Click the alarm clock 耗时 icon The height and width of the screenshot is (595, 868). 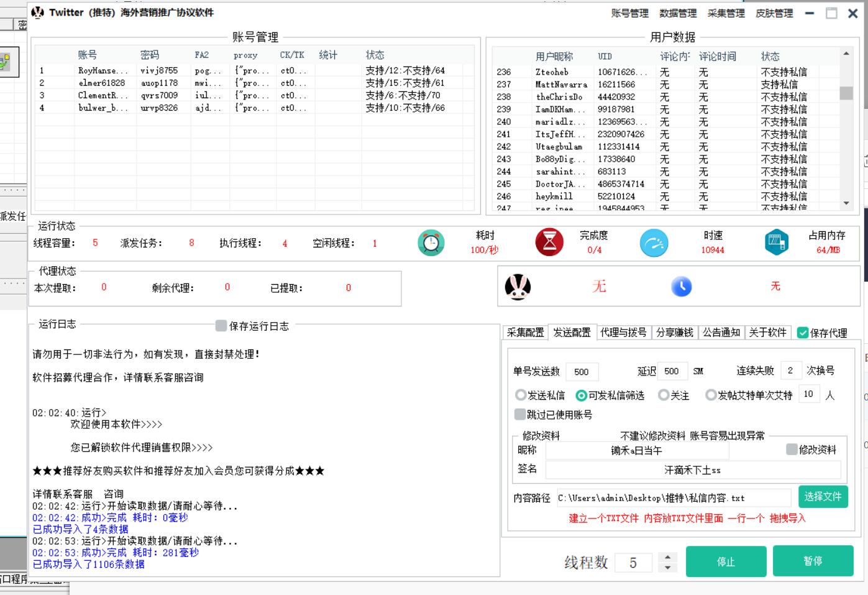(x=431, y=243)
